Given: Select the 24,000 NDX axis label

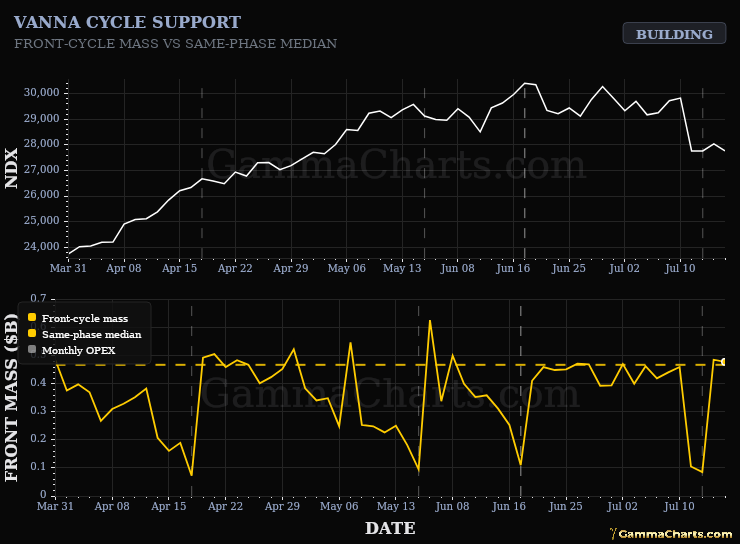Looking at the screenshot, I should click(42, 247).
